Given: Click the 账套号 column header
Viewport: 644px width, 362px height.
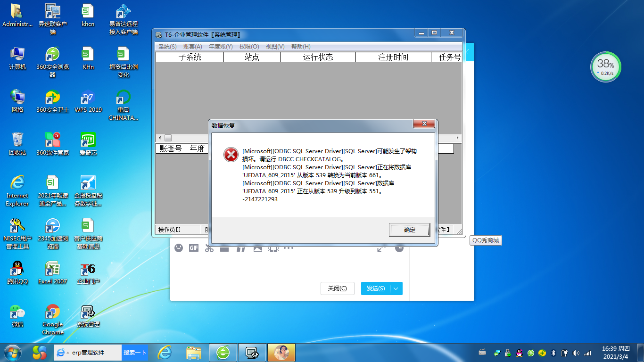Looking at the screenshot, I should [x=171, y=149].
